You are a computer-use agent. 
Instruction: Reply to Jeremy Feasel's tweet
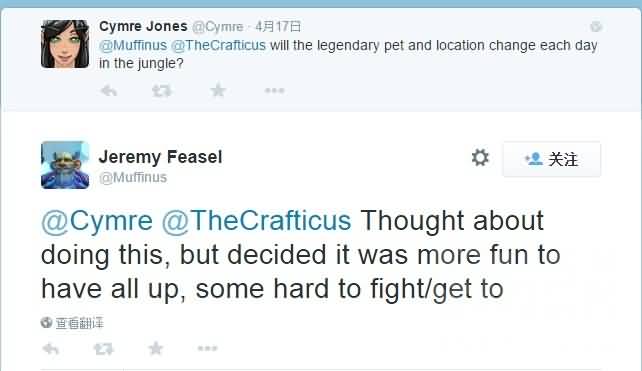coord(51,349)
